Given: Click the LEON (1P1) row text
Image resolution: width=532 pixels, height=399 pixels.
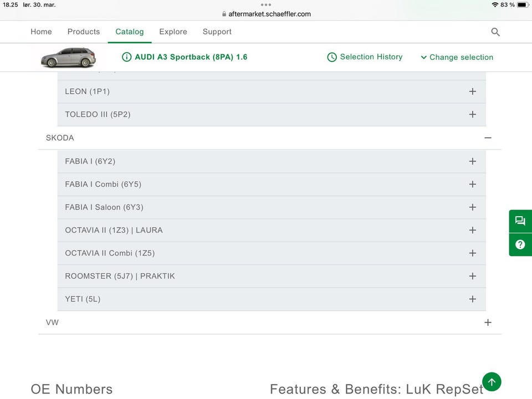Looking at the screenshot, I should 87,91.
